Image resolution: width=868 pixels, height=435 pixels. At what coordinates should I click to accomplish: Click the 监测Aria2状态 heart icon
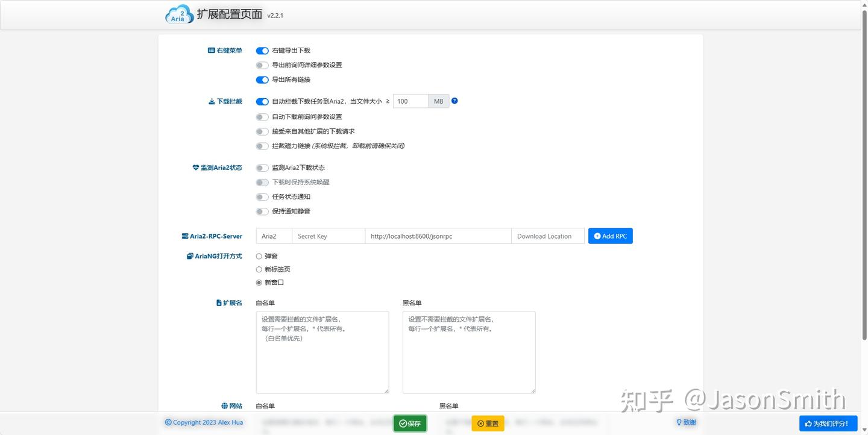point(195,167)
